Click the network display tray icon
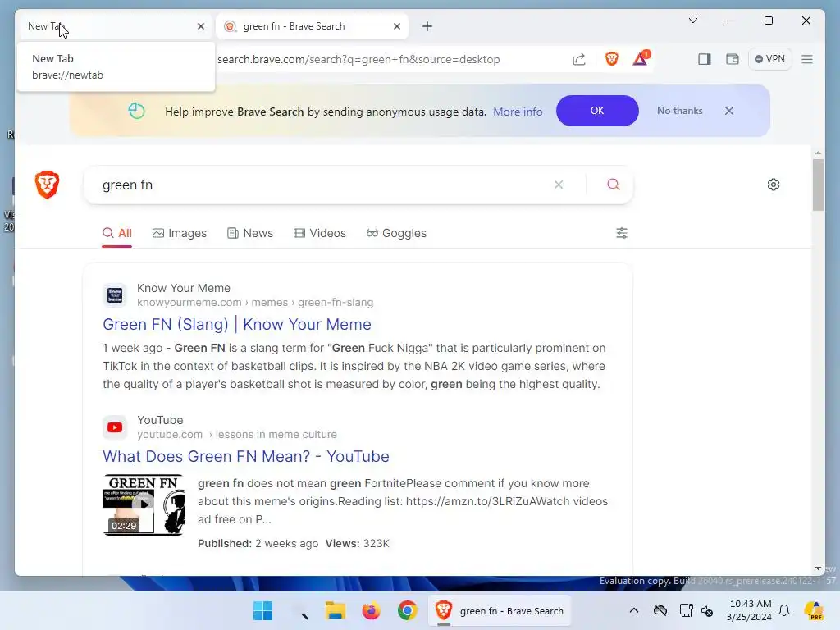Image resolution: width=840 pixels, height=630 pixels. [x=687, y=610]
